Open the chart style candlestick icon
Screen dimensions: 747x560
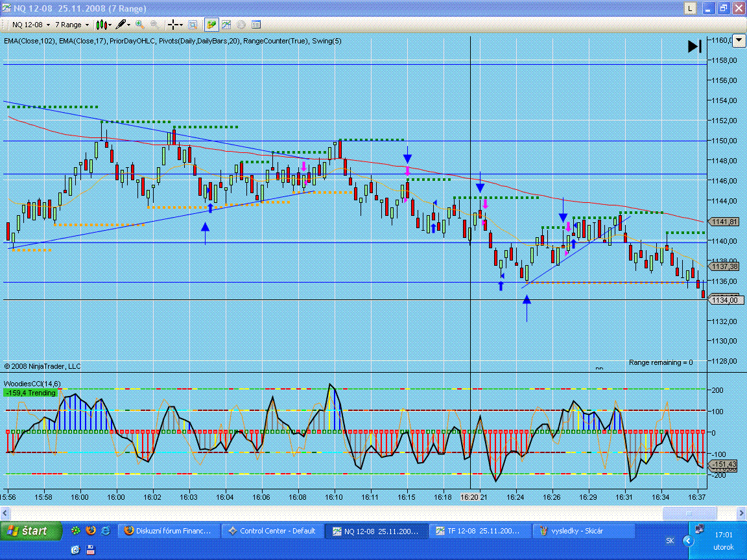[x=101, y=25]
